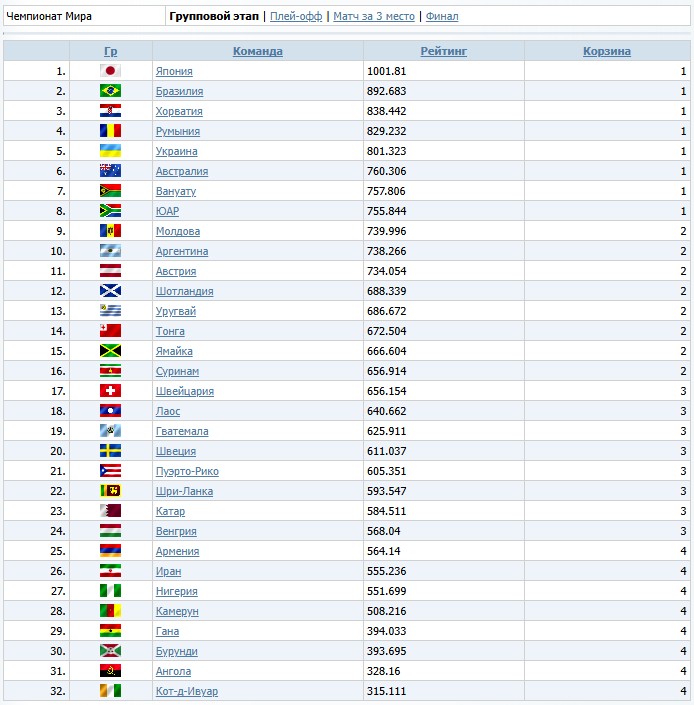Click the Angola flag icon
694x705 pixels.
(110, 671)
